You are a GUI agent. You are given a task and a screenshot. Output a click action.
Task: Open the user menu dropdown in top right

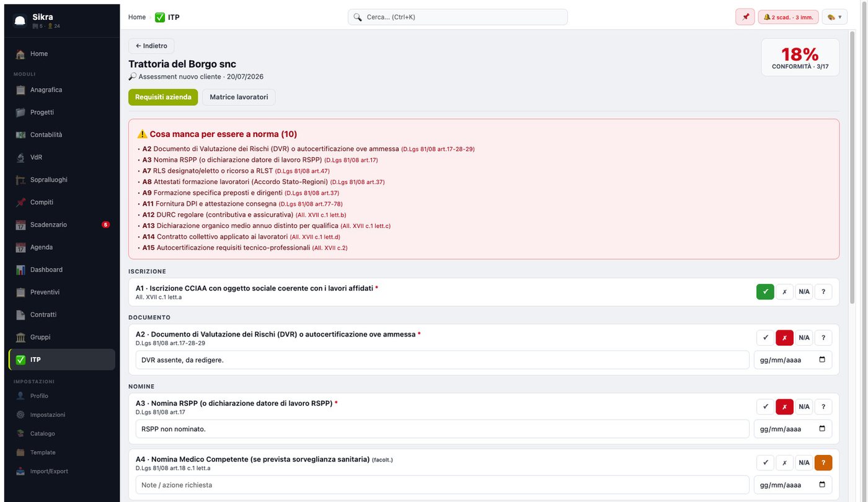[x=835, y=17]
